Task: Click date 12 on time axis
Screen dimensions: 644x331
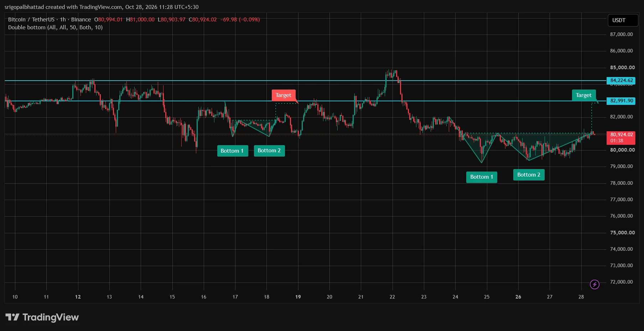Action: [78, 297]
